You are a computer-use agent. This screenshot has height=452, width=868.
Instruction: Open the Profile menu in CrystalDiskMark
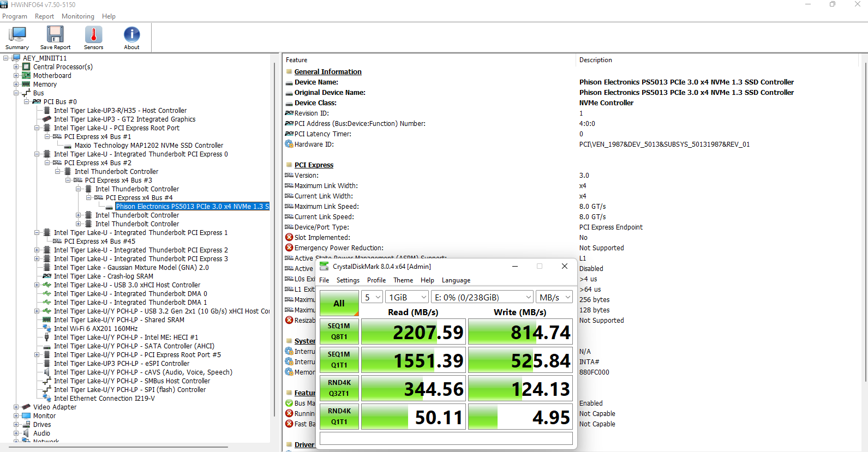[x=376, y=280]
